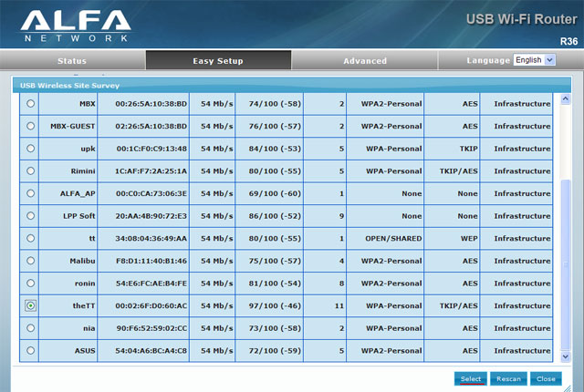This screenshot has height=392, width=584.
Task: Select the tt network radio button
Action: point(30,239)
